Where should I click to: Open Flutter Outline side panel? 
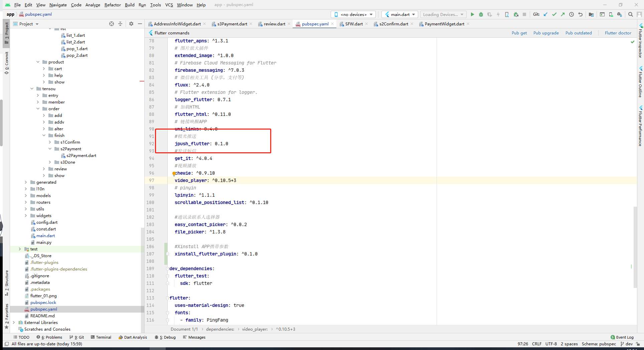tap(640, 82)
